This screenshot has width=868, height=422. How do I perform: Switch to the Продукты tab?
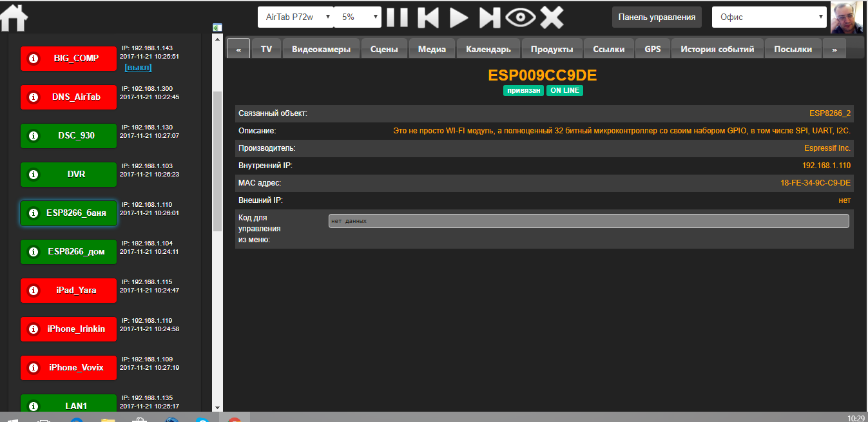[x=552, y=49]
